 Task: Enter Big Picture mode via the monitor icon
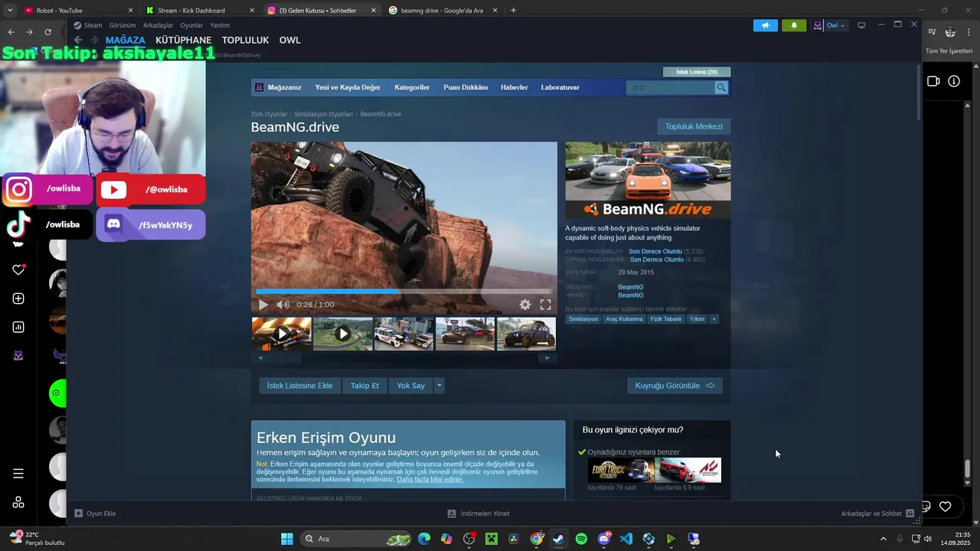pyautogui.click(x=861, y=25)
